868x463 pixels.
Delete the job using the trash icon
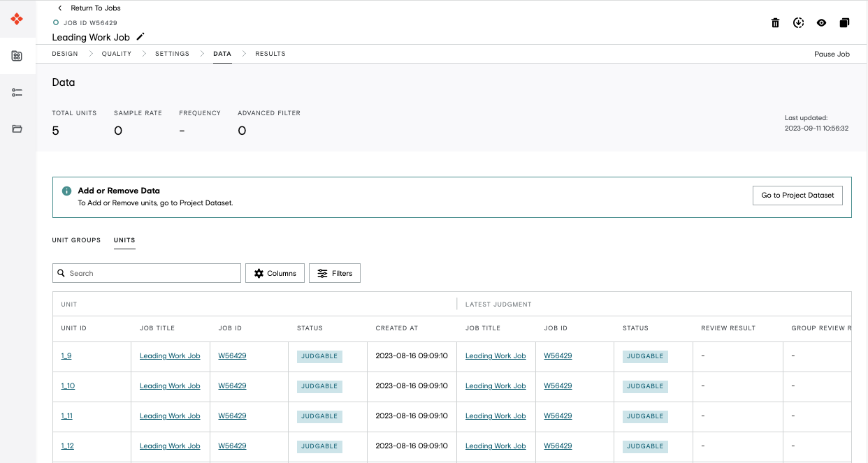pyautogui.click(x=775, y=22)
